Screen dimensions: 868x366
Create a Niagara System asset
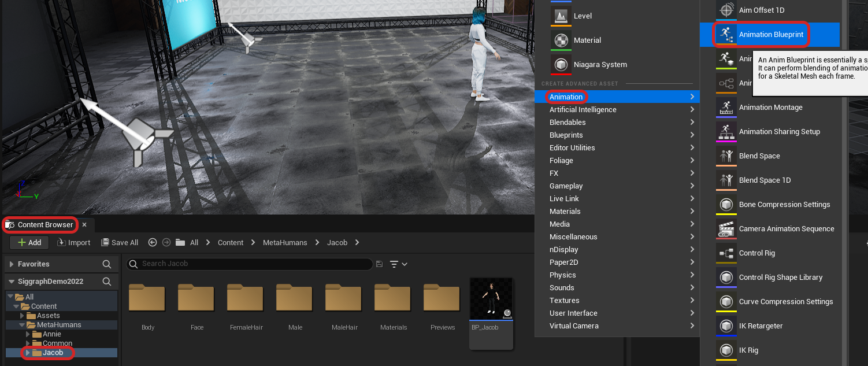[x=600, y=65]
